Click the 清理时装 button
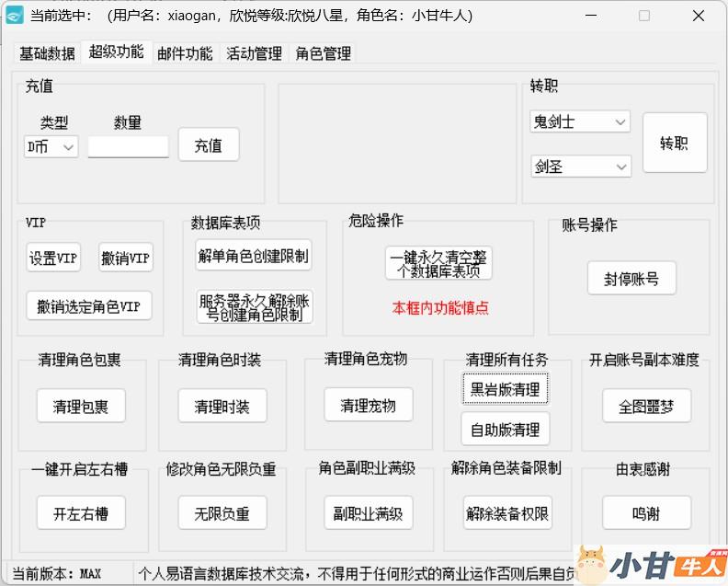728x586 pixels. (222, 406)
